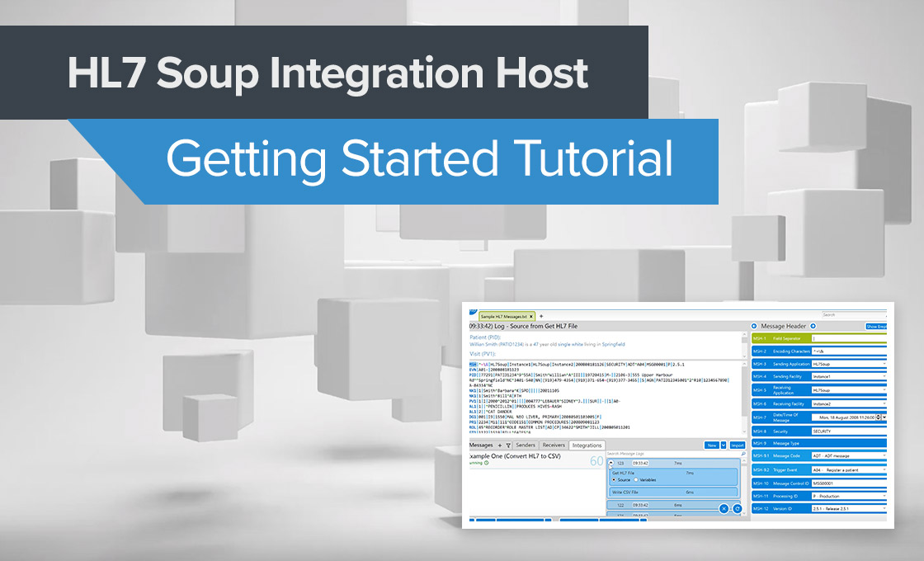Image resolution: width=924 pixels, height=561 pixels.
Task: Select the Variables radio button
Action: (x=636, y=479)
